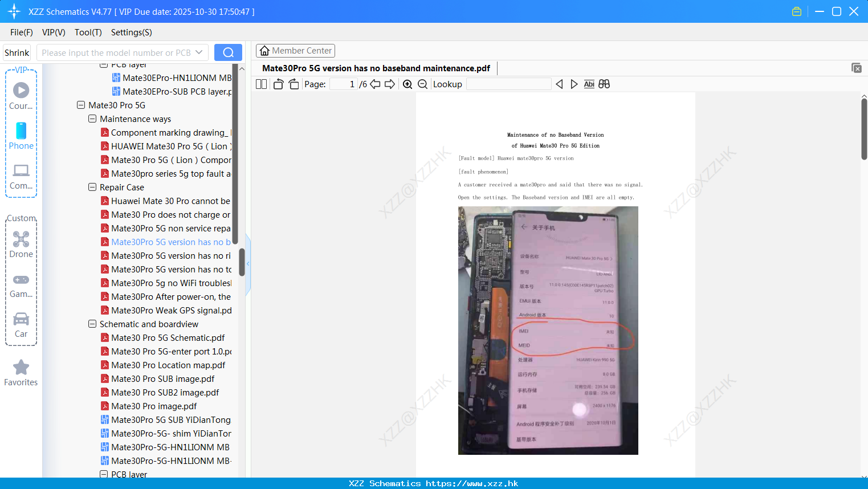Viewport: 868px width, 489px height.
Task: Open the File(F) menu
Action: click(x=22, y=32)
